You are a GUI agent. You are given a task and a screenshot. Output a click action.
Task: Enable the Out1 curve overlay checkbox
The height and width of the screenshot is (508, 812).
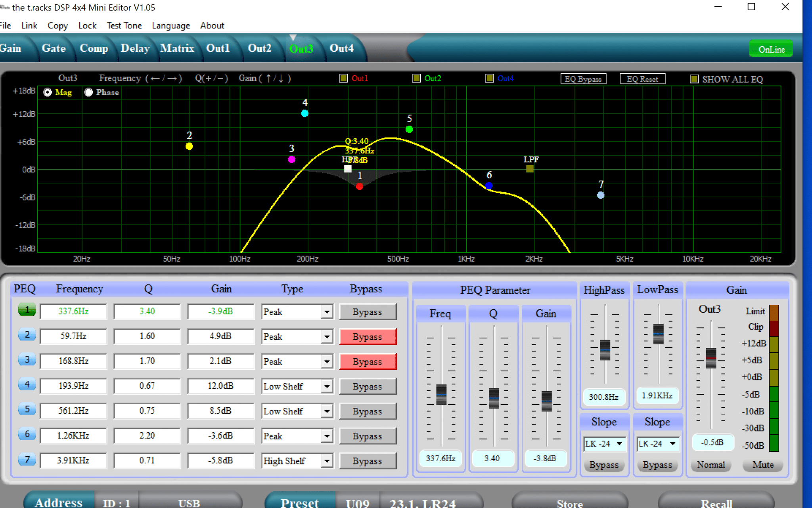coord(343,78)
